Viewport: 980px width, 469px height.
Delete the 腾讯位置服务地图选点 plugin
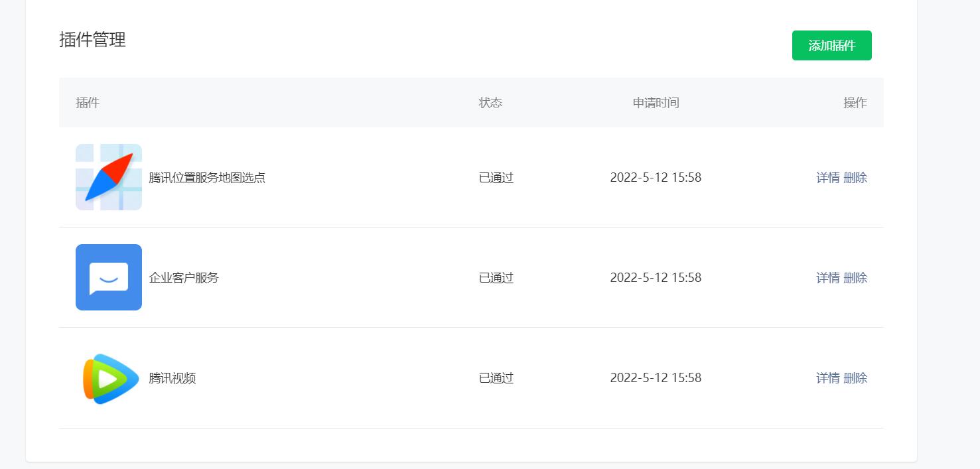pyautogui.click(x=855, y=178)
